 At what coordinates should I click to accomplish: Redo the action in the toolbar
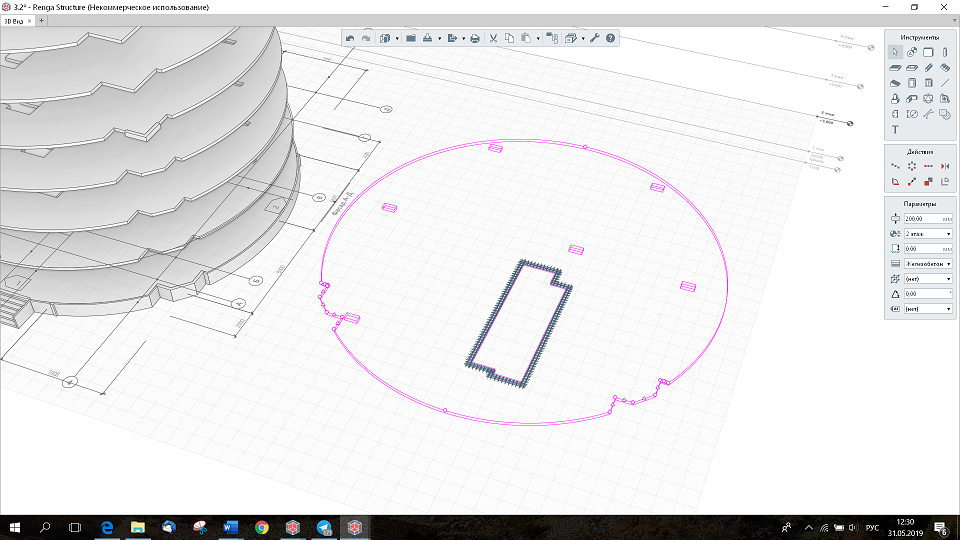pos(366,38)
